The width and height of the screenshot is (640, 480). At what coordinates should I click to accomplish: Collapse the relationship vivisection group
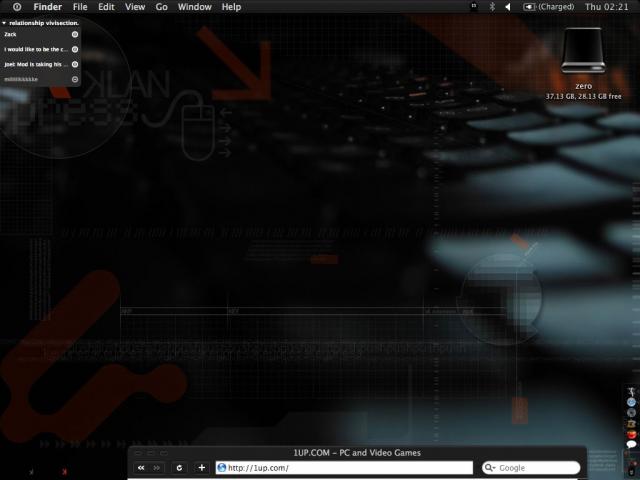(4, 23)
